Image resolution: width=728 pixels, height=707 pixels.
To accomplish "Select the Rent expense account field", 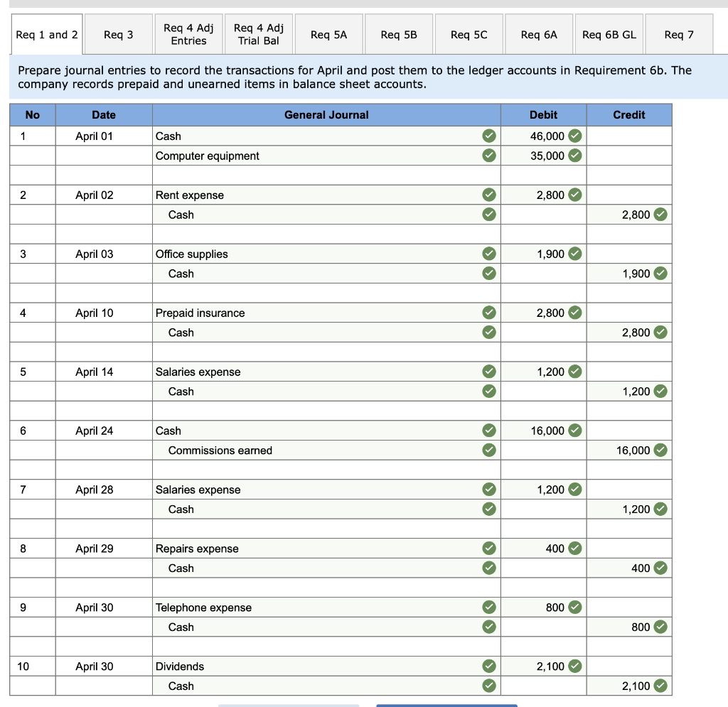I will click(326, 195).
